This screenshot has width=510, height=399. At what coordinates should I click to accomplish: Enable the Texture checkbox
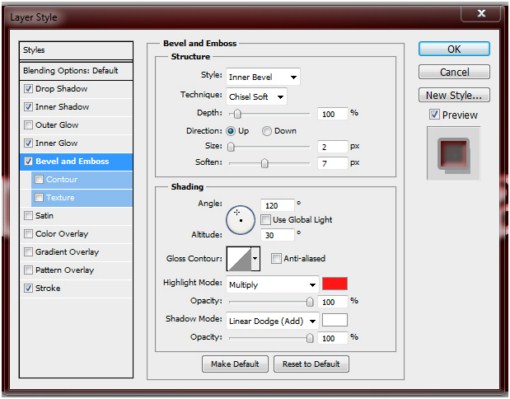point(39,197)
